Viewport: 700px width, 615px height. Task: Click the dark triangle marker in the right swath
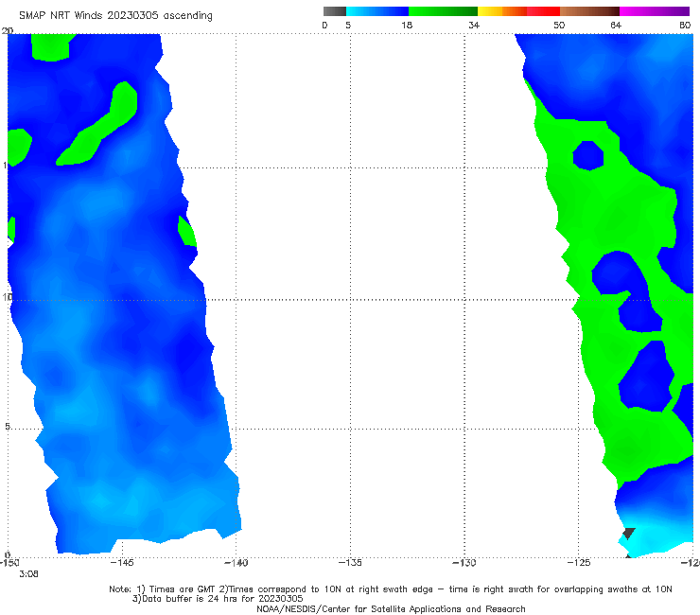628,533
